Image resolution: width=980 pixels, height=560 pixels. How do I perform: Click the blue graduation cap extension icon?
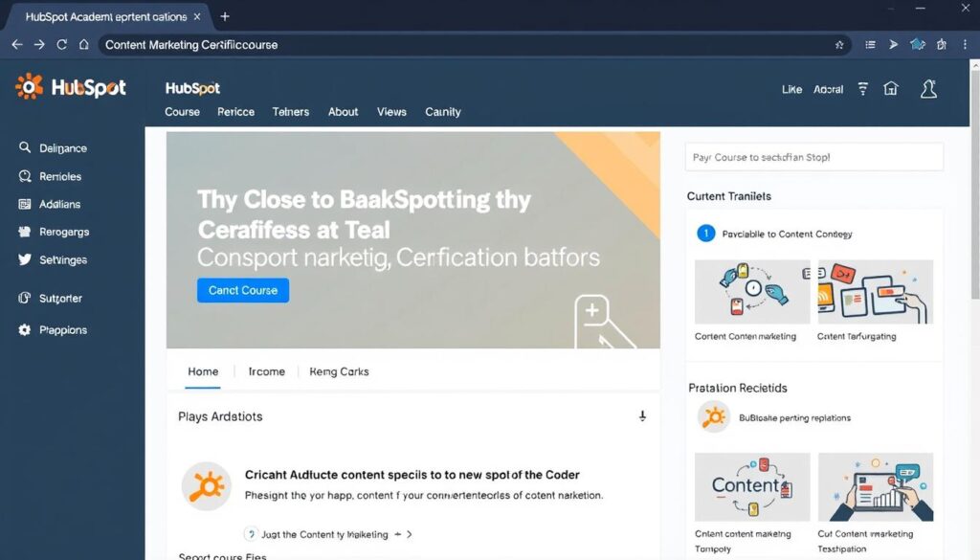(x=917, y=44)
